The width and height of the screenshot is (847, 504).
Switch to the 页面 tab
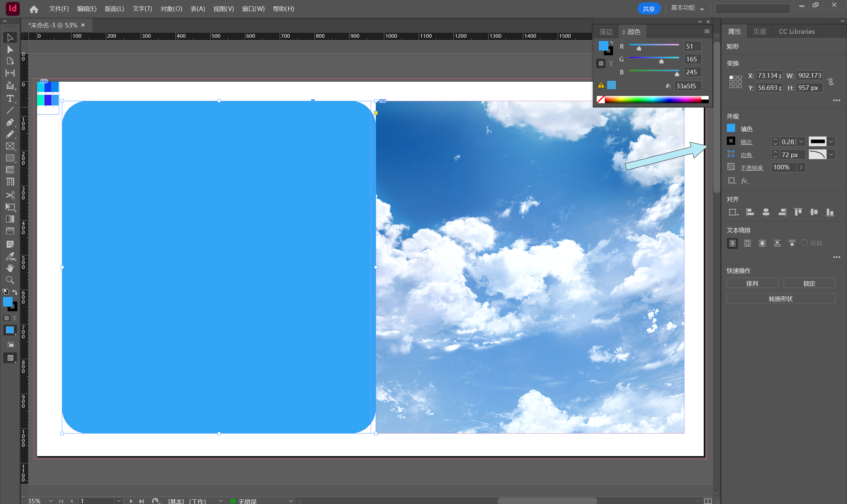click(759, 31)
